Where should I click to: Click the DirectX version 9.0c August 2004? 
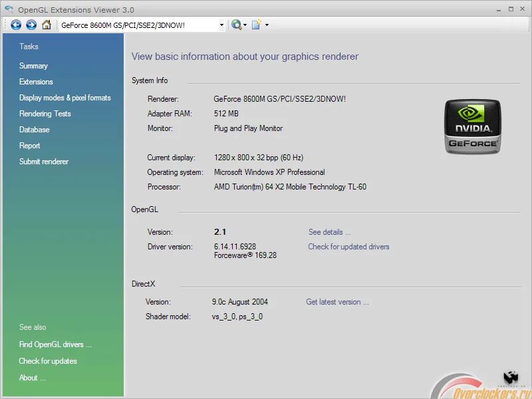240,302
